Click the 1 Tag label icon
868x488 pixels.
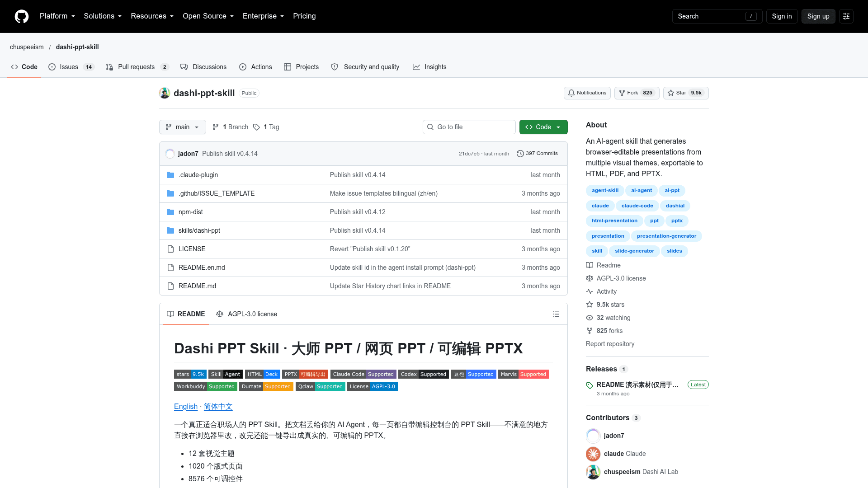point(256,127)
